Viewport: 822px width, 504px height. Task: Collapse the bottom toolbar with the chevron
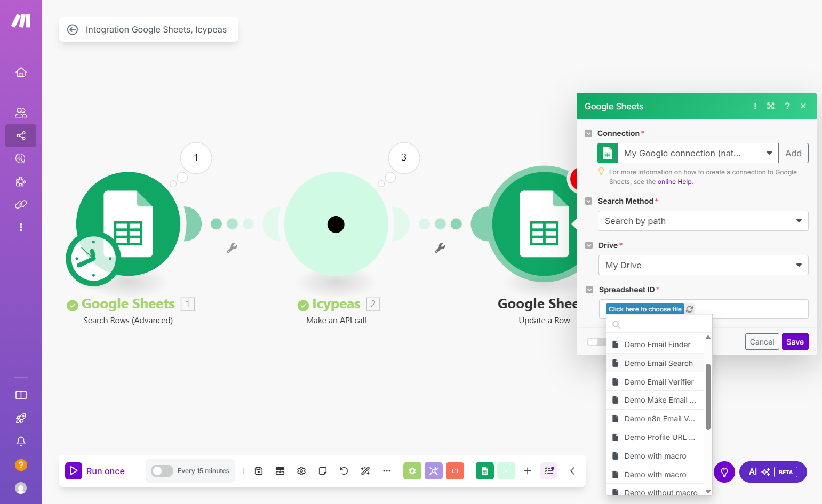click(x=572, y=471)
